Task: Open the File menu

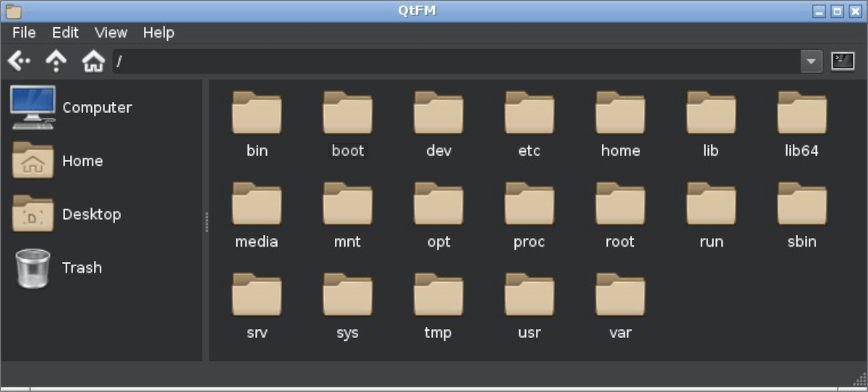Action: click(24, 33)
